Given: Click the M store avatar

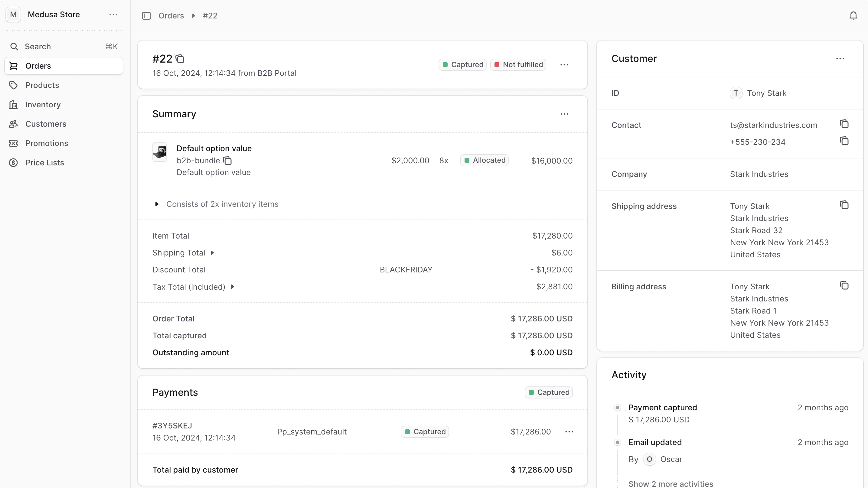Looking at the screenshot, I should coord(14,15).
